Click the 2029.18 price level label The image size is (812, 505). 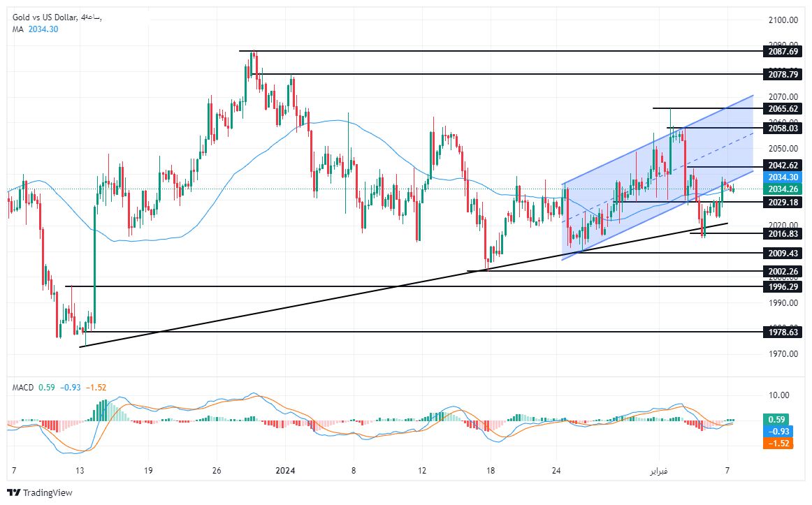(783, 203)
